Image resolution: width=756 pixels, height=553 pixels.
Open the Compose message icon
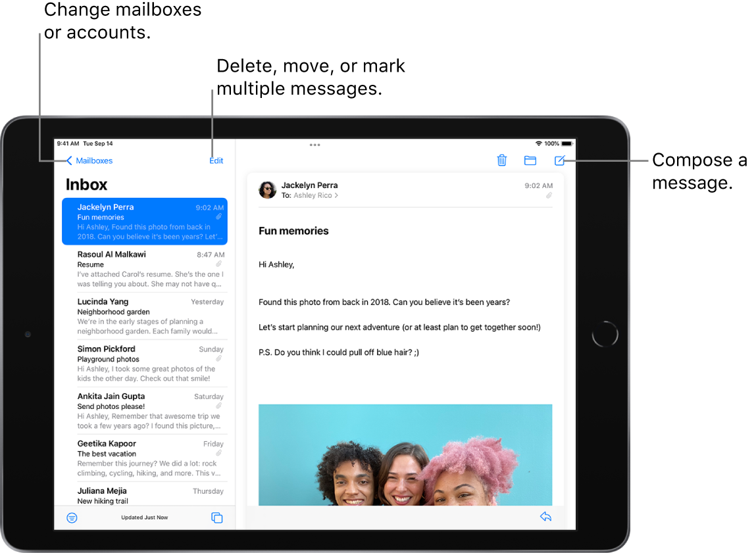559,160
